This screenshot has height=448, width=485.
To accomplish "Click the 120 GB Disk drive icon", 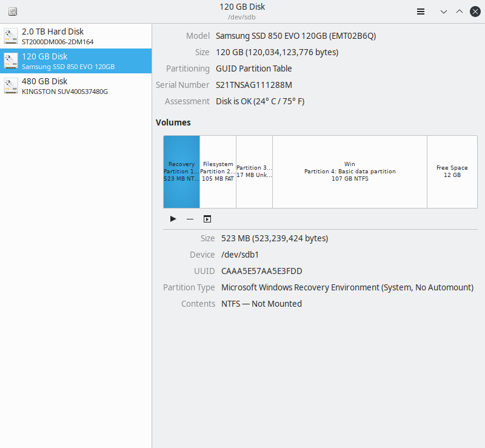I will click(11, 61).
